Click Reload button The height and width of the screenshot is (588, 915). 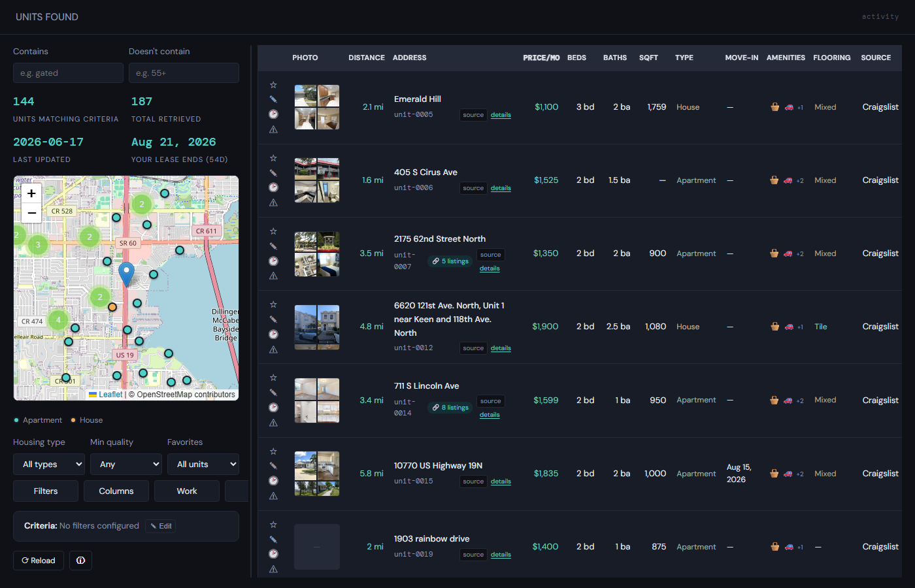click(39, 561)
